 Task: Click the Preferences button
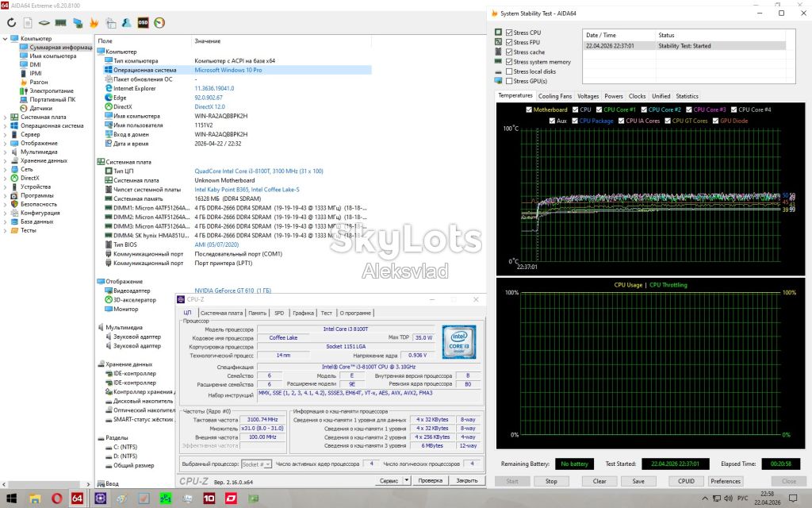[726, 481]
